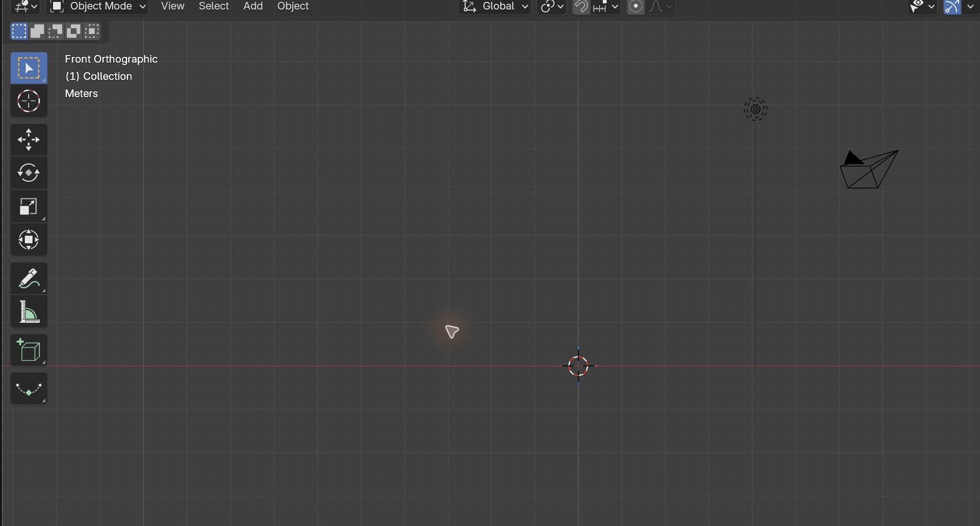Open the editor type dropdown
This screenshot has width=980, height=526.
(25, 7)
